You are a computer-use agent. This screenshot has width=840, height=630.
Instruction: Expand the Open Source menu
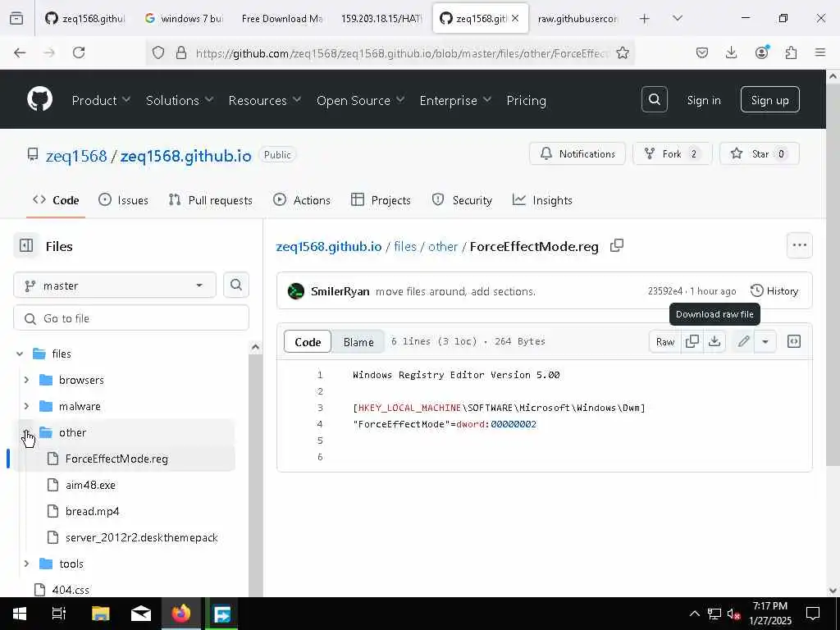pos(361,100)
